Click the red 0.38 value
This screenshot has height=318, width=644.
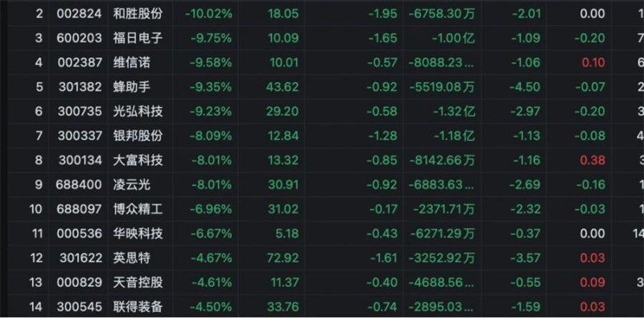tap(592, 160)
